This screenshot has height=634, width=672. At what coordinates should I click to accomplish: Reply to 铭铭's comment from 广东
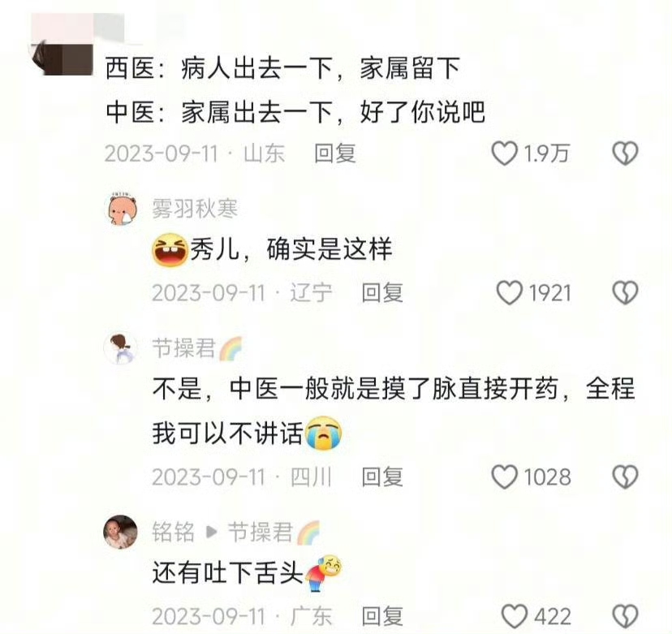382,616
